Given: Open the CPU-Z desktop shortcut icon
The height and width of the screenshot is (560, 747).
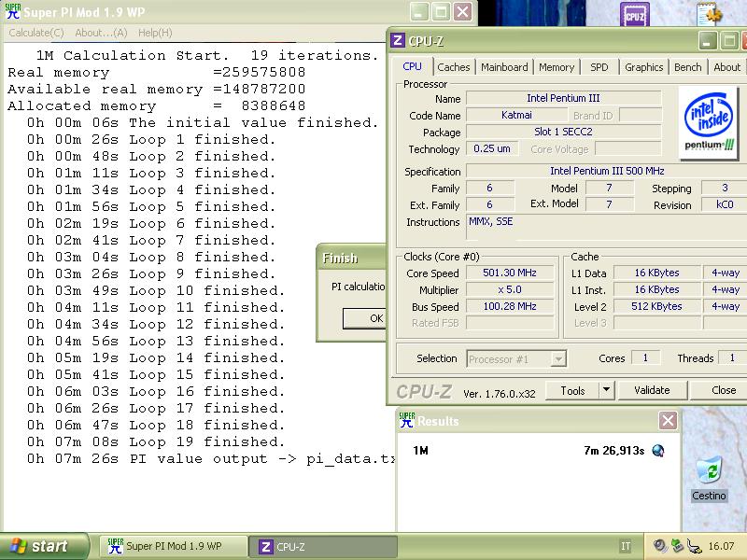Looking at the screenshot, I should tap(635, 15).
